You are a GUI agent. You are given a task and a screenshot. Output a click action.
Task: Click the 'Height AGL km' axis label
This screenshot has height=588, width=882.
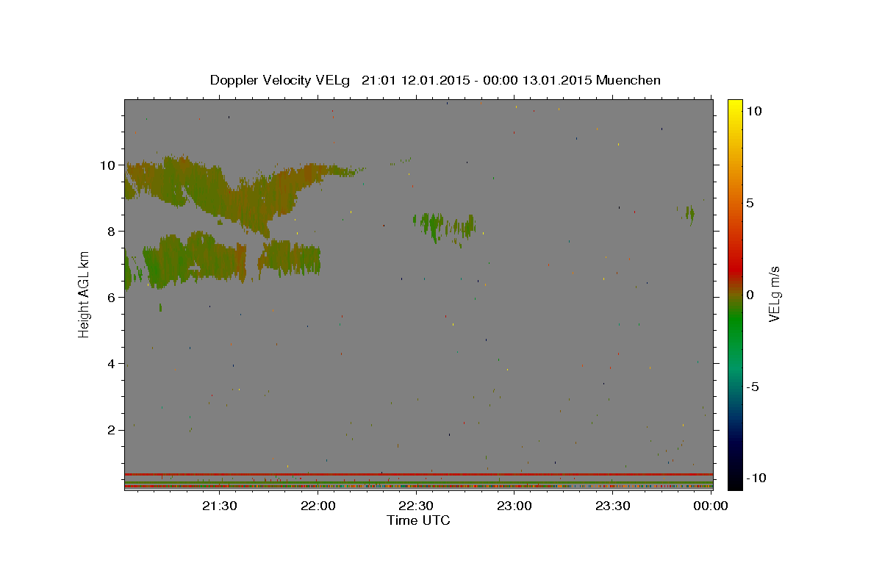click(x=84, y=295)
